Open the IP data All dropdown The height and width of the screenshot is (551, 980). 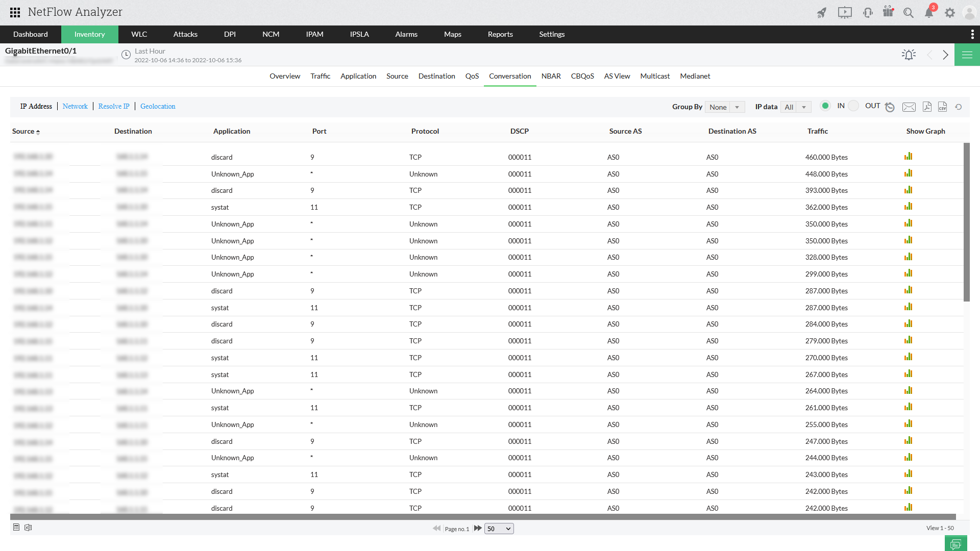tap(796, 107)
